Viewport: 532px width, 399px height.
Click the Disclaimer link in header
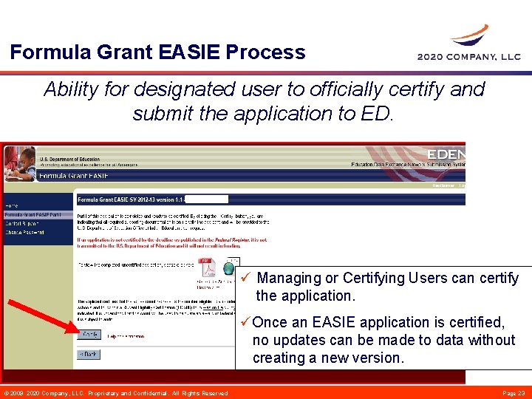coord(443,185)
